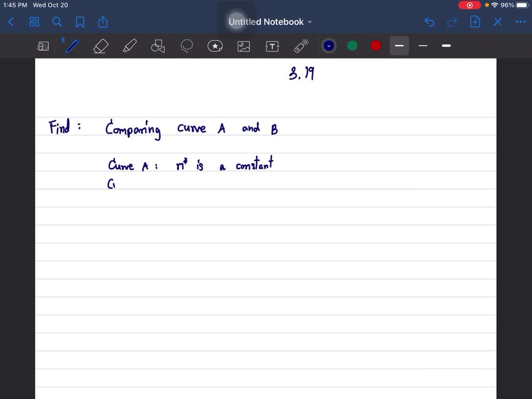Choose the red pen color
Viewport: 532px width, 399px height.
pos(376,46)
